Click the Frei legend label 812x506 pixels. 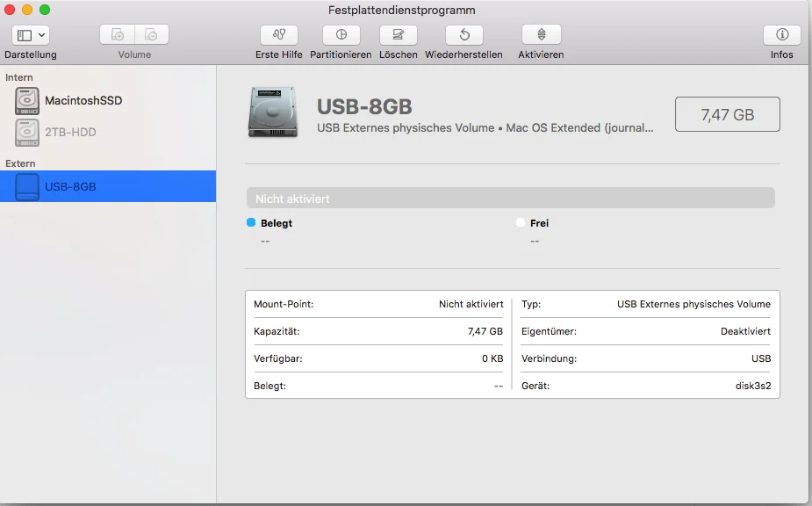(x=539, y=223)
